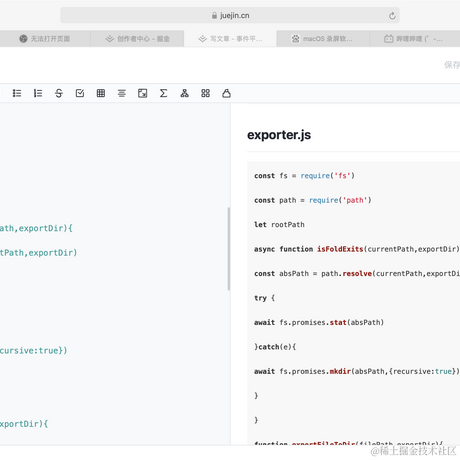The height and width of the screenshot is (460, 460).
Task: Click the }catch(e){ line in the preview
Action: [275, 347]
